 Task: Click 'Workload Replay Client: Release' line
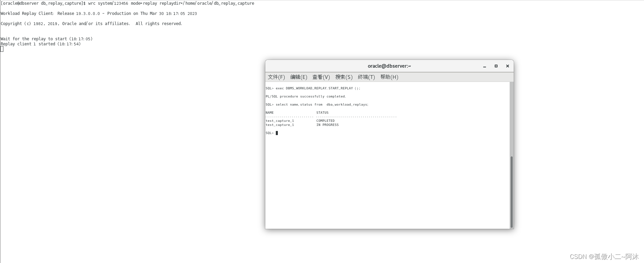tap(99, 14)
